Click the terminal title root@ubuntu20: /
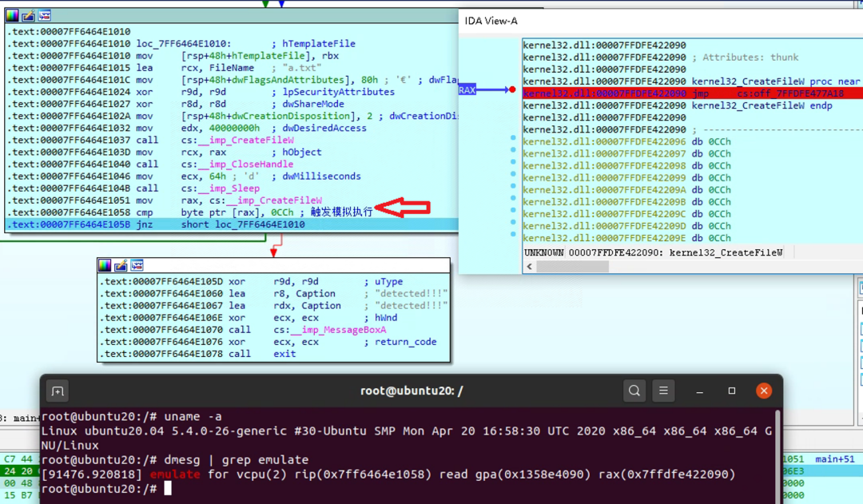This screenshot has width=863, height=504. (412, 391)
